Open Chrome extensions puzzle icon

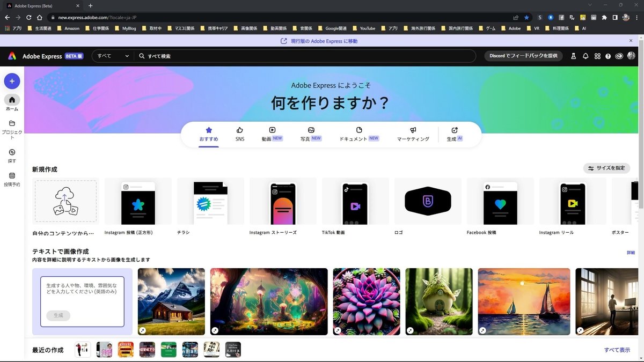tap(605, 17)
